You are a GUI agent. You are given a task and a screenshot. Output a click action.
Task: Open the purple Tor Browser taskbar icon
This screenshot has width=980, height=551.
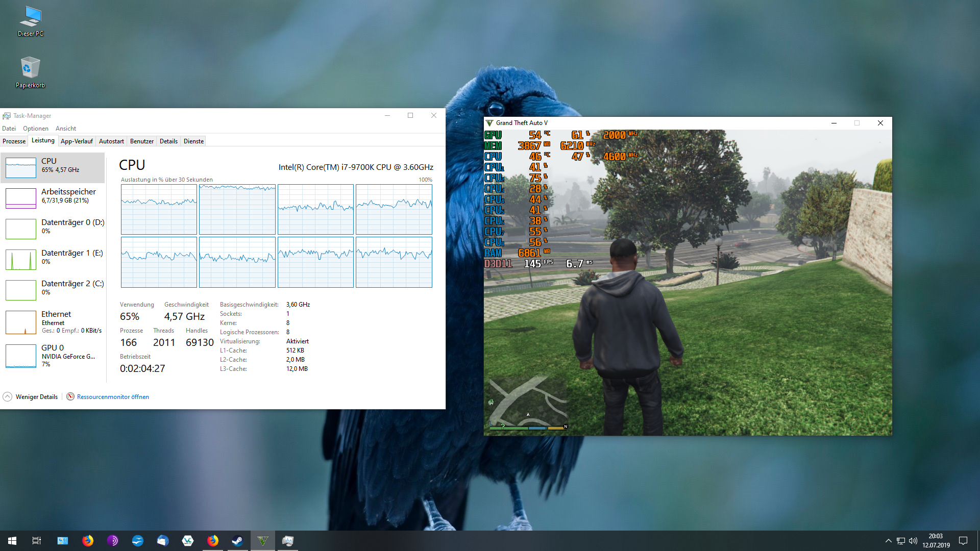coord(113,541)
